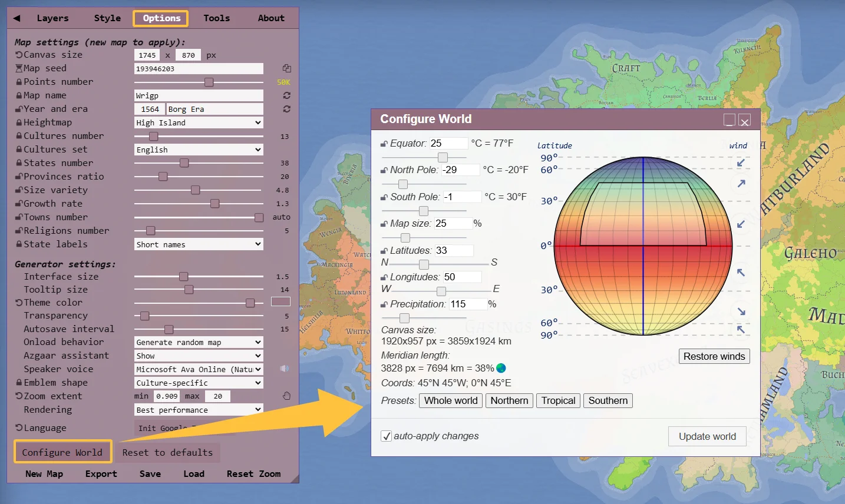Viewport: 845px width, 504px height.
Task: Open the Onload behavior dropdown
Action: (x=198, y=341)
